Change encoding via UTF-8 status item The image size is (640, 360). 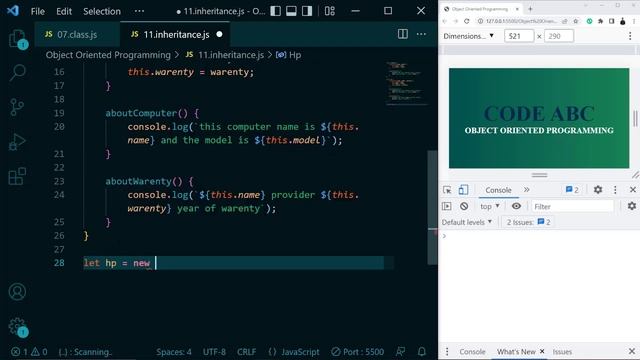pos(214,351)
